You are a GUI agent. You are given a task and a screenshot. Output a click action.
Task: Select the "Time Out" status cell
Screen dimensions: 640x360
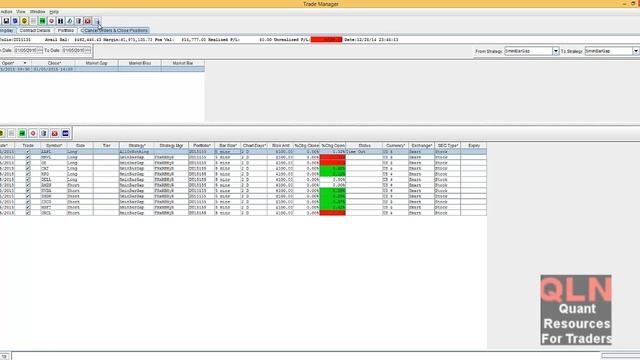pos(364,152)
